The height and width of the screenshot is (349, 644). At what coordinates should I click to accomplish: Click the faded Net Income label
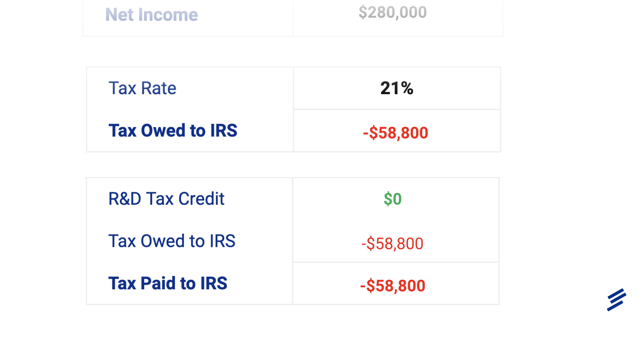tap(152, 15)
